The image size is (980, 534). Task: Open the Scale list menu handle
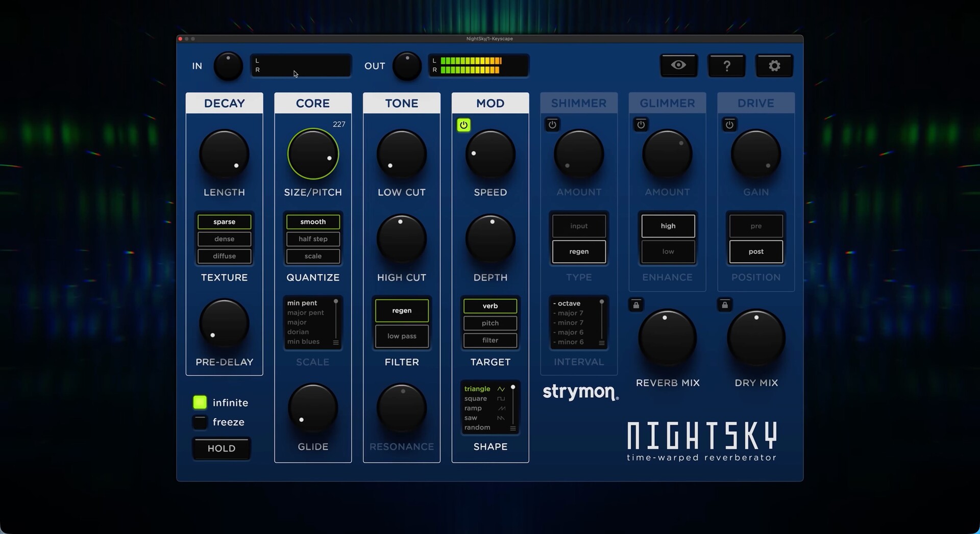(336, 342)
